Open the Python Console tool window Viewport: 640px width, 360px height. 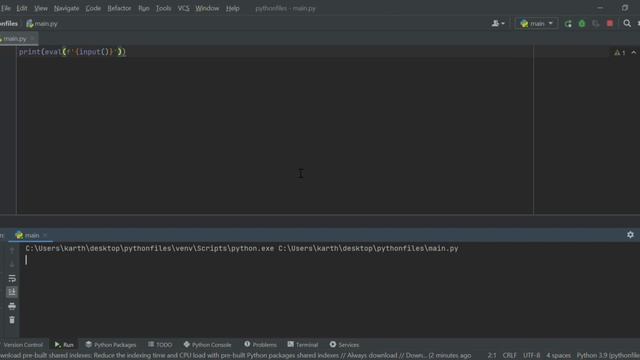pyautogui.click(x=207, y=345)
